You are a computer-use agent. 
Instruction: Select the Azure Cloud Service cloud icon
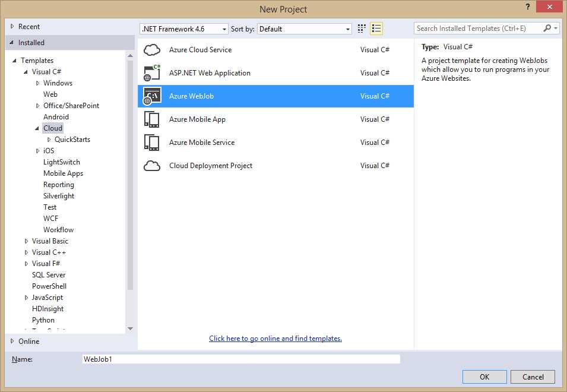tap(152, 49)
